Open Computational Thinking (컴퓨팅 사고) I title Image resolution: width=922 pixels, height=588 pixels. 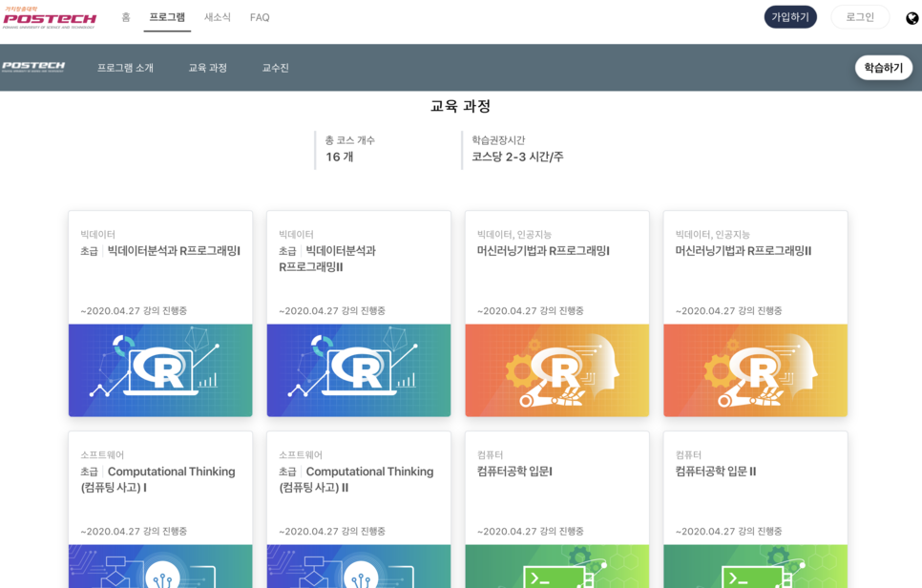(157, 479)
